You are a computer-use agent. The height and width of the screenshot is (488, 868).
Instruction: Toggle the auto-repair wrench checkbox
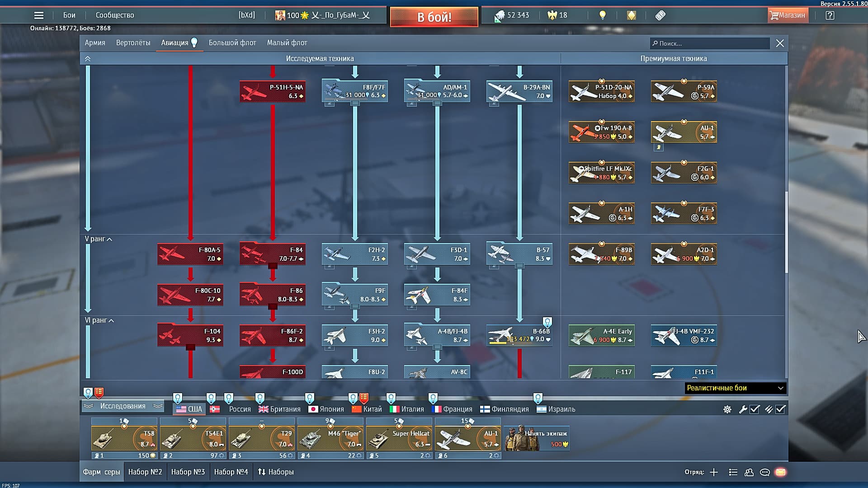point(755,409)
